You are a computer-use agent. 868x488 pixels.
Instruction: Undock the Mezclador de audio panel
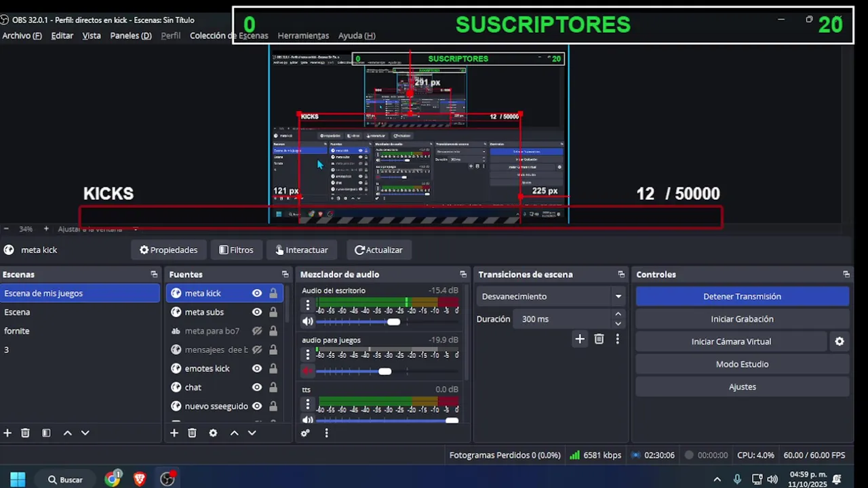click(463, 274)
